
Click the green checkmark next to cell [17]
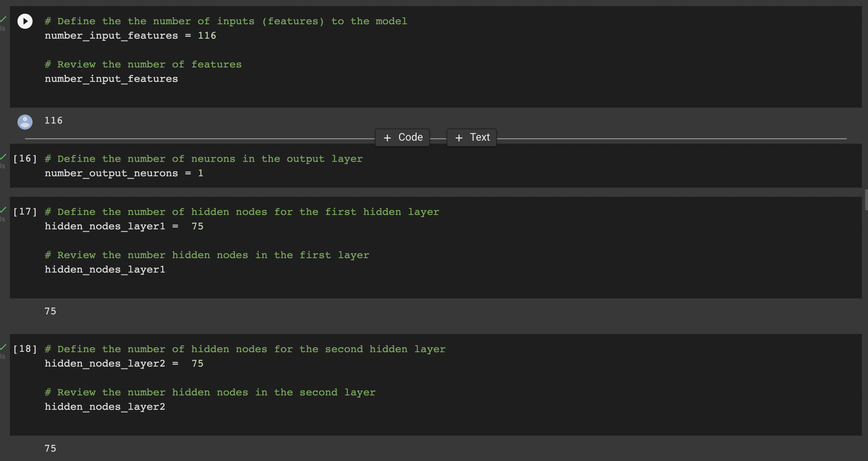pyautogui.click(x=3, y=209)
